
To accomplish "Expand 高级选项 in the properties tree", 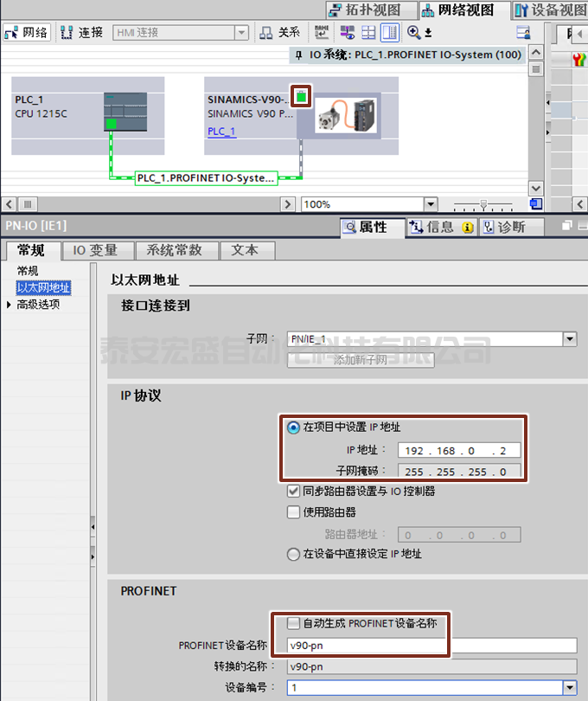I will [x=10, y=305].
